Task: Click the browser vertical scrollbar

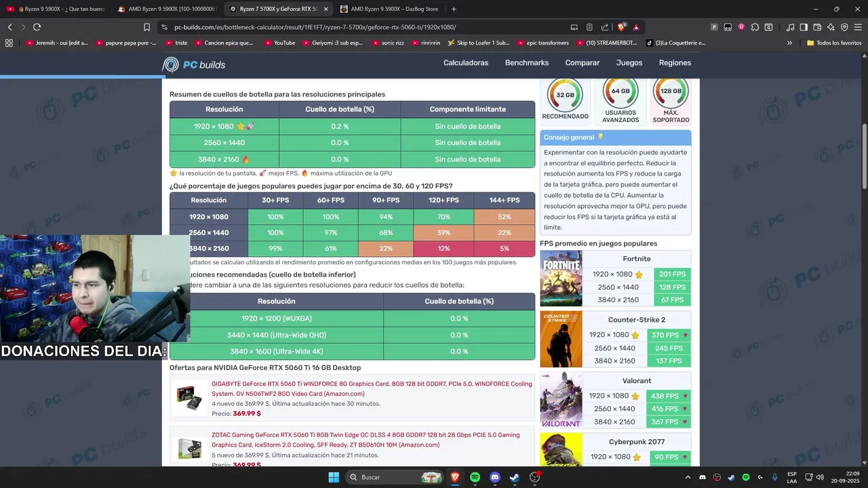Action: coord(864,156)
